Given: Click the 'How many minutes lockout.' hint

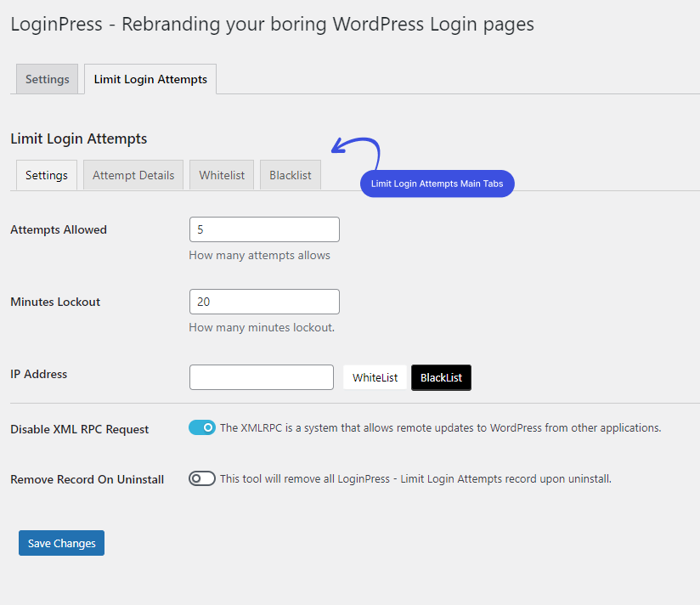Looking at the screenshot, I should pos(262,328).
